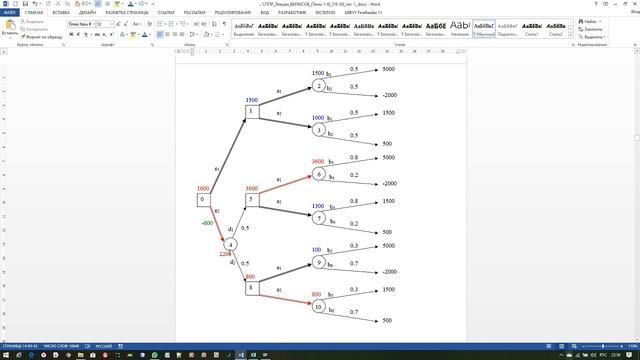Click the Word icon on the taskbar

(241, 355)
